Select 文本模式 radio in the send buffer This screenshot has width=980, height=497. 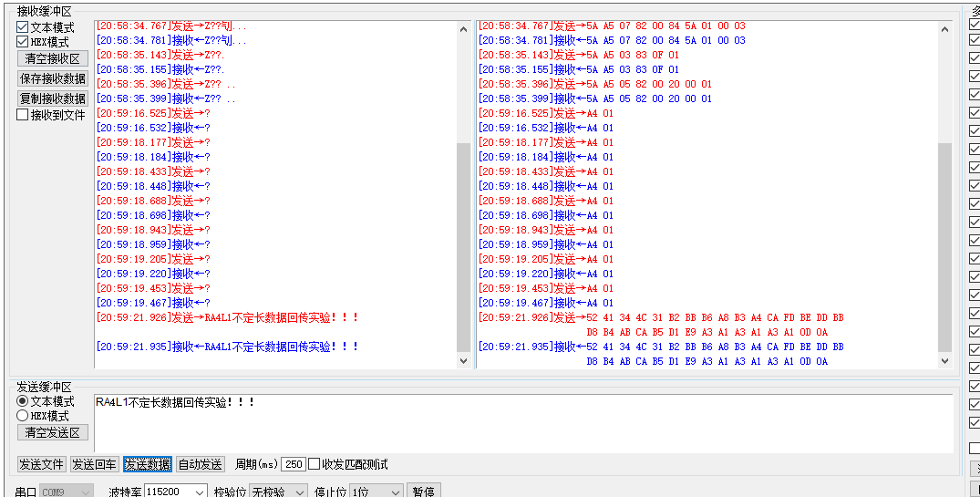click(x=23, y=401)
